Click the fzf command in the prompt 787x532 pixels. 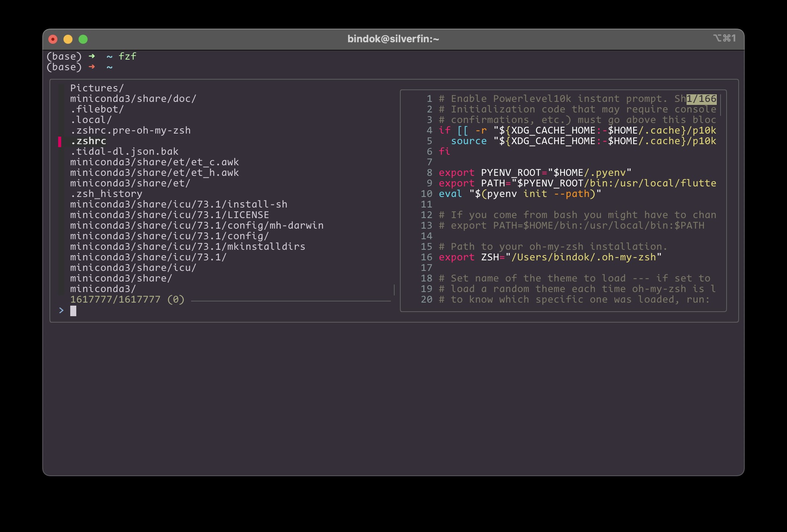click(127, 56)
